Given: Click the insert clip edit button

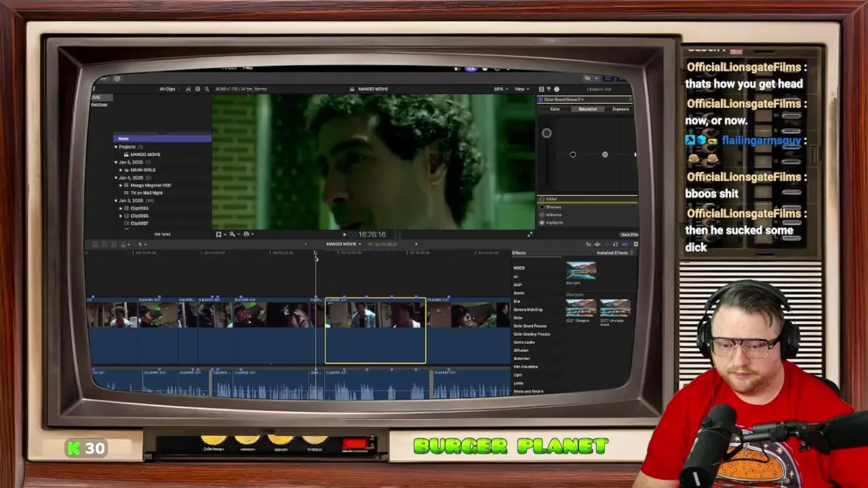Looking at the screenshot, I should pyautogui.click(x=104, y=244).
